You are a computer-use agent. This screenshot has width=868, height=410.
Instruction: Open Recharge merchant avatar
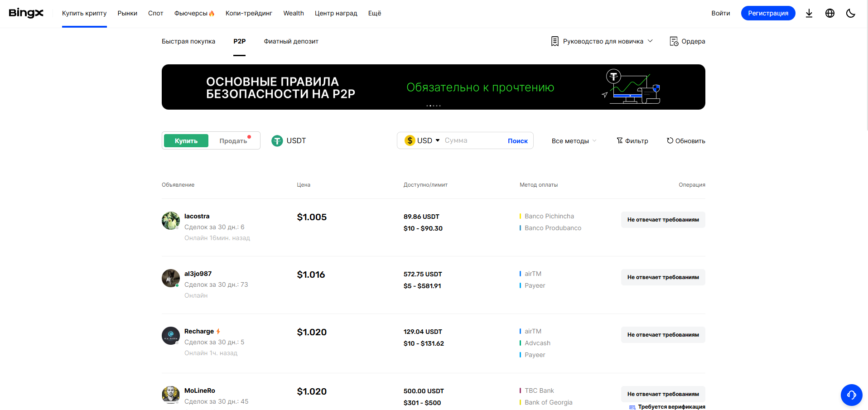pos(171,336)
